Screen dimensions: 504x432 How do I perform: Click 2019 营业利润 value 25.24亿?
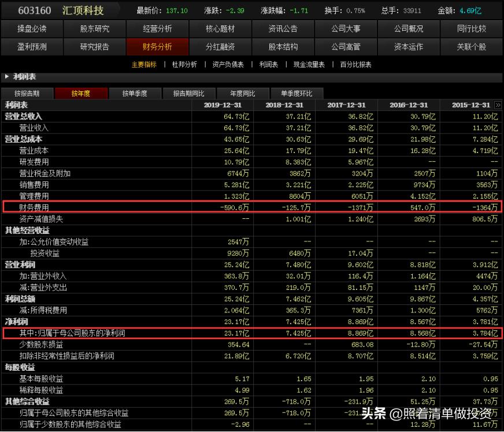coord(236,265)
